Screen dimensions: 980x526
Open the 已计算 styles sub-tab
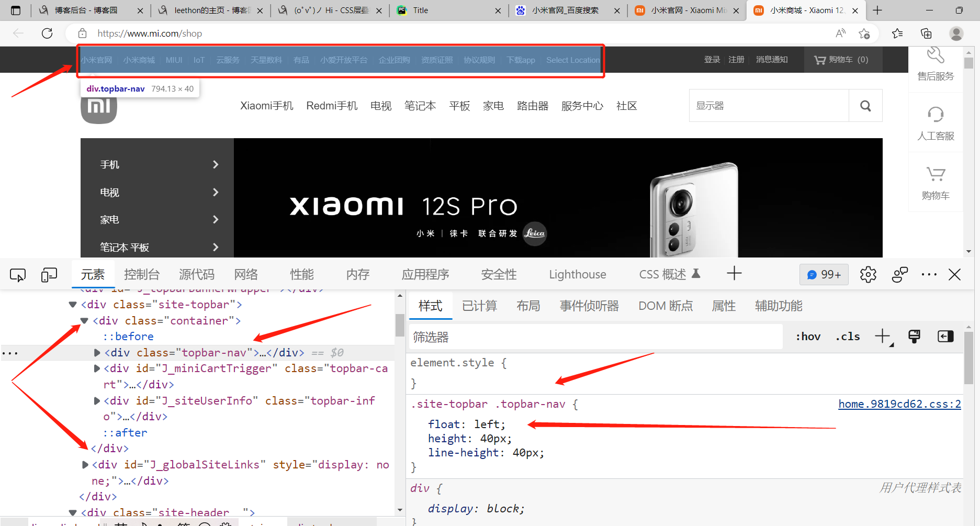[479, 306]
